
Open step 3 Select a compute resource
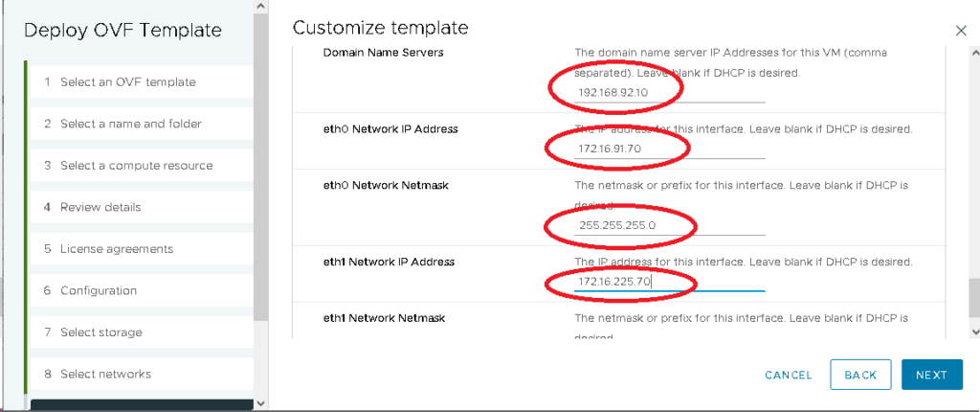136,166
